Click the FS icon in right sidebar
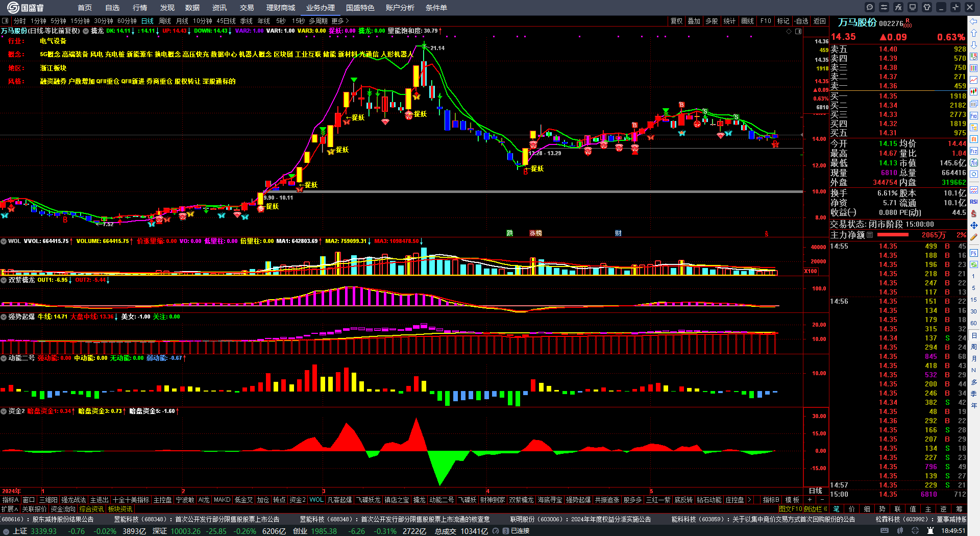This screenshot has width=980, height=536. [x=974, y=253]
